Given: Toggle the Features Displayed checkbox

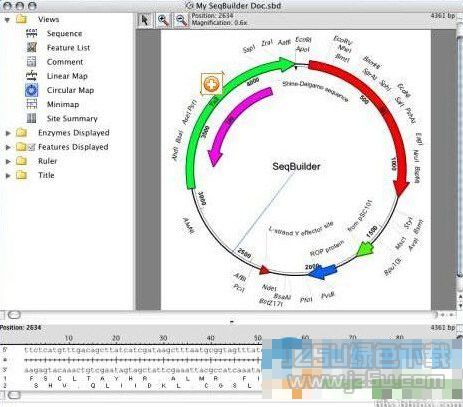Looking at the screenshot, I should tap(31, 147).
